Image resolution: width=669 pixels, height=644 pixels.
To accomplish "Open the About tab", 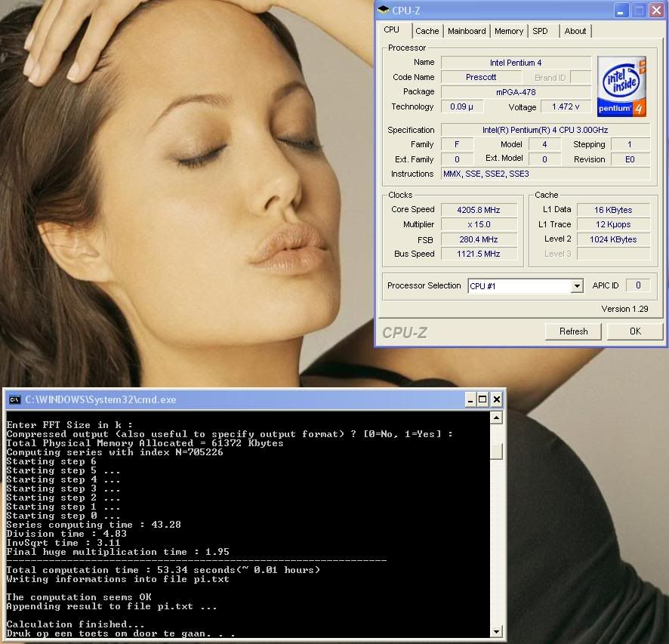I will (575, 31).
